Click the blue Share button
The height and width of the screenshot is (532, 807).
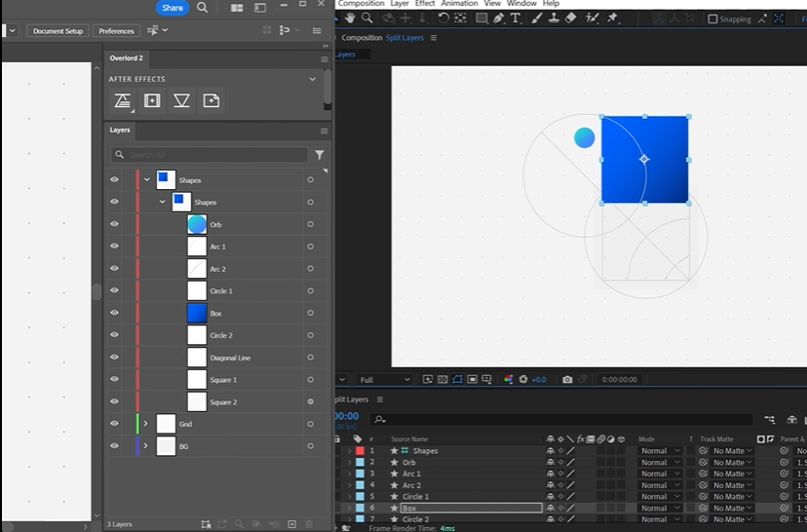pyautogui.click(x=173, y=8)
